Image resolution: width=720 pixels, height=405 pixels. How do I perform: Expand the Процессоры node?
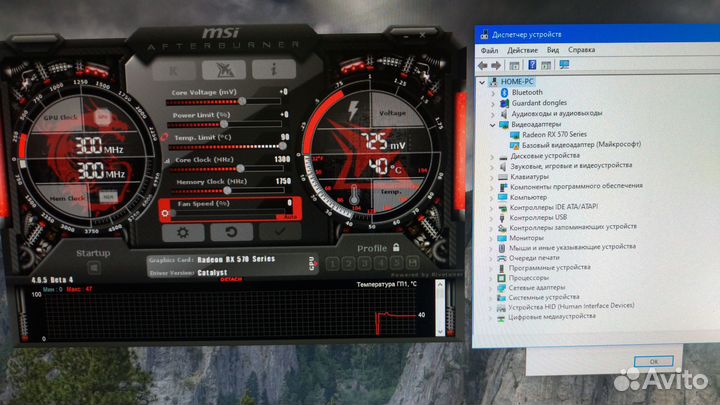pos(490,278)
